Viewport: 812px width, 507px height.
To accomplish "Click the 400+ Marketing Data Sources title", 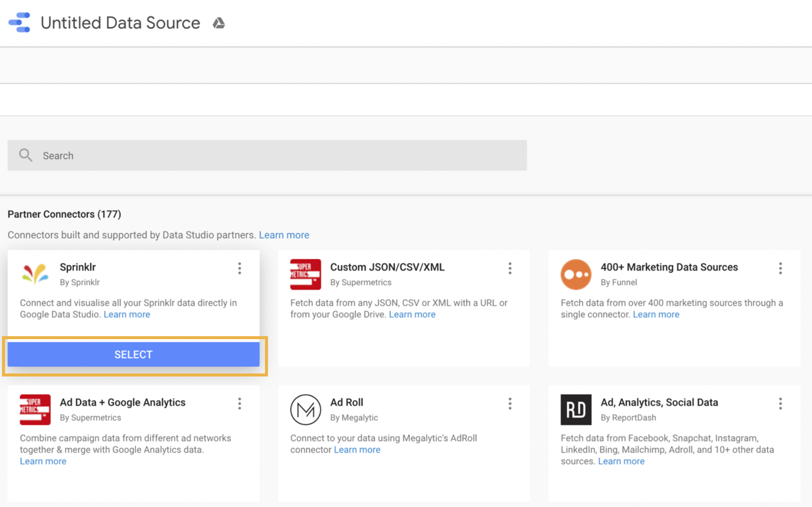I will click(x=669, y=267).
